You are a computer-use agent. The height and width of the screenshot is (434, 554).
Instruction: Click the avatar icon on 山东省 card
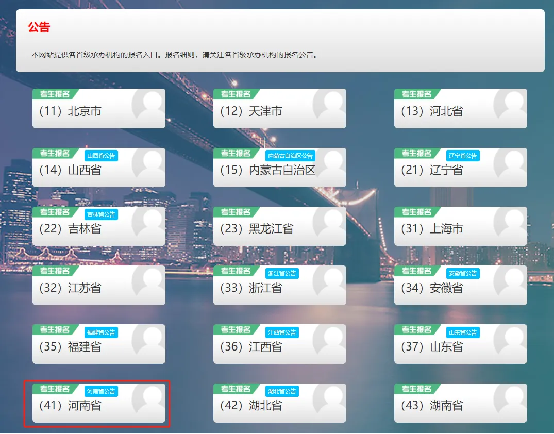(510, 340)
